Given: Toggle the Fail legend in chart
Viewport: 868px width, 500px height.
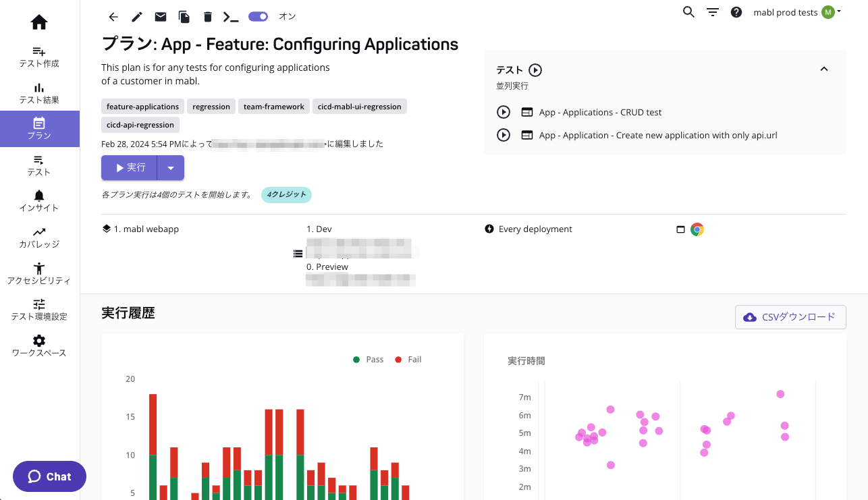Looking at the screenshot, I should pyautogui.click(x=408, y=360).
